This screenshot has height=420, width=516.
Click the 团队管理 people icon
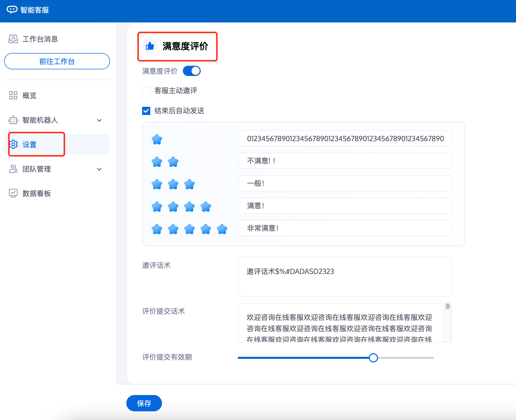click(x=13, y=169)
